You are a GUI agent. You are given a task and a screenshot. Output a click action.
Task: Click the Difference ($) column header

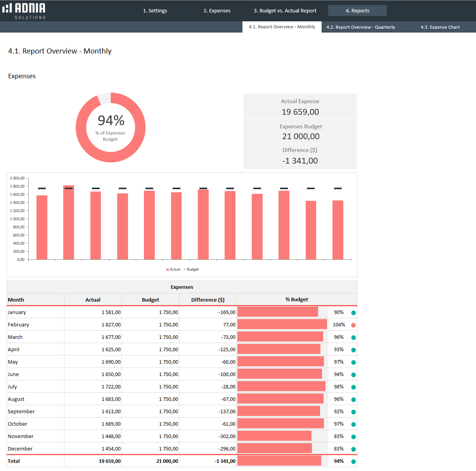coord(208,300)
